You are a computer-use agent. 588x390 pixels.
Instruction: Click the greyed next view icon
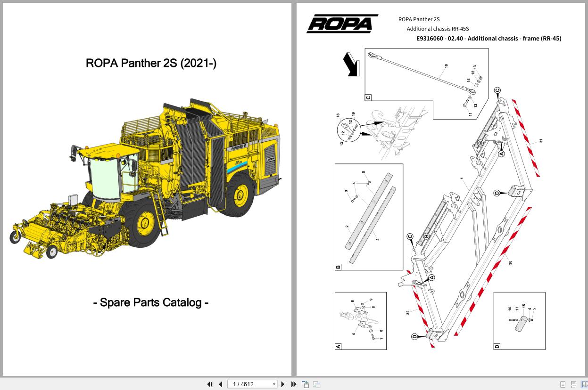click(317, 384)
